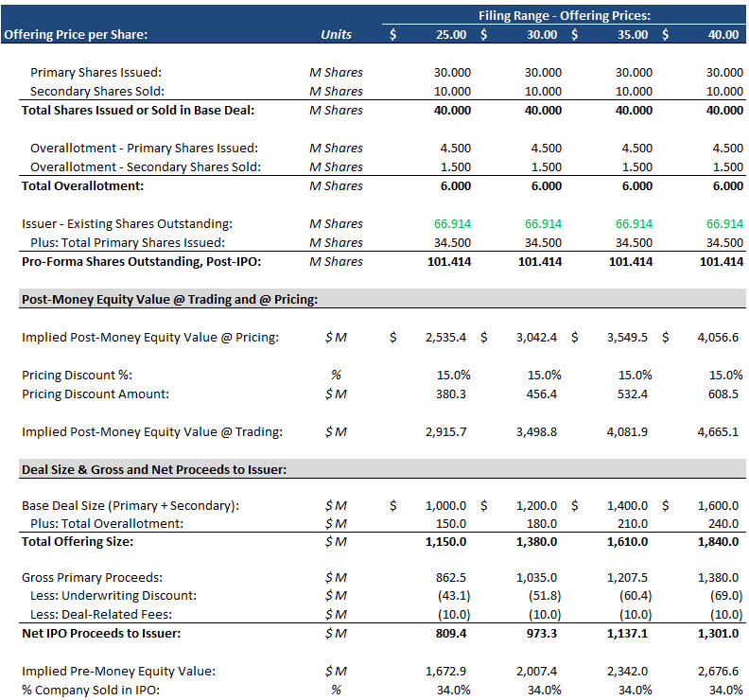Viewport: 749px width, 700px height.
Task: Click 'Filing Range - Offering Prices:' heading
Action: [565, 16]
